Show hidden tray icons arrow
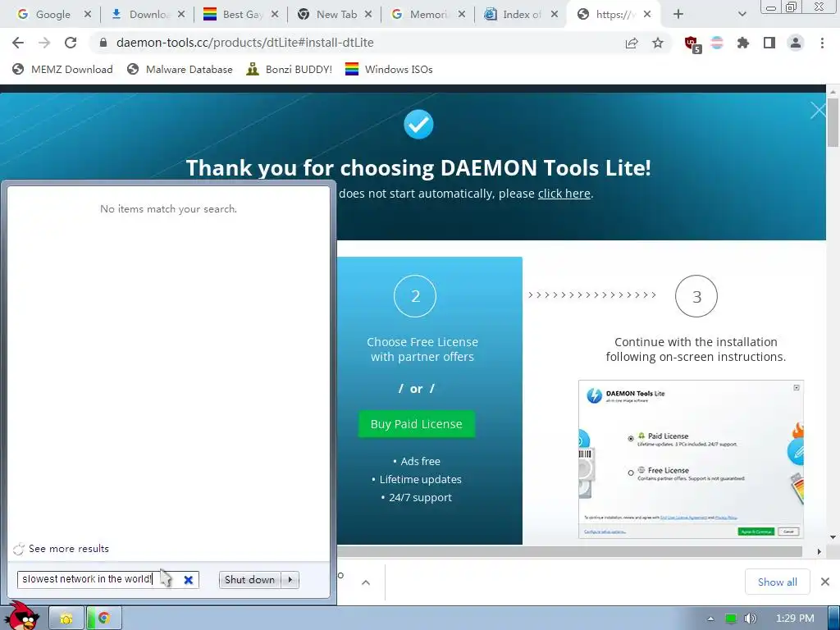This screenshot has width=840, height=630. 710,619
